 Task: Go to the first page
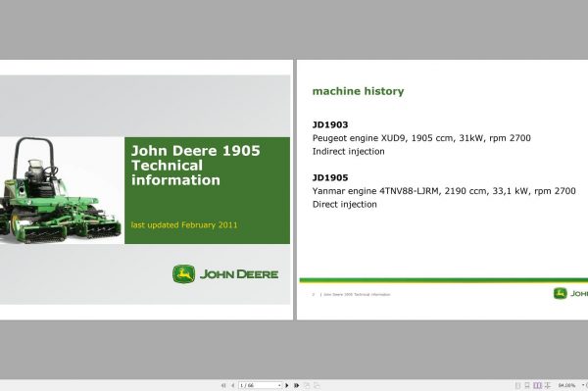click(223, 385)
